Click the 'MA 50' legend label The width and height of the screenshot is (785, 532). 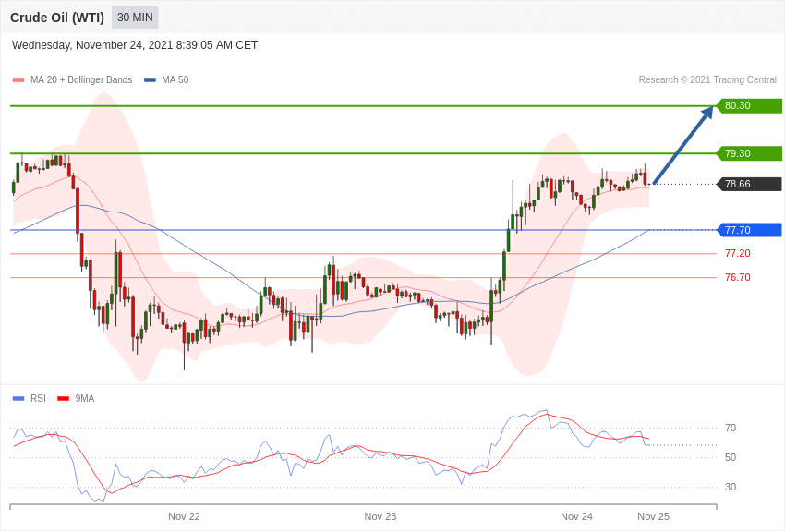click(175, 80)
